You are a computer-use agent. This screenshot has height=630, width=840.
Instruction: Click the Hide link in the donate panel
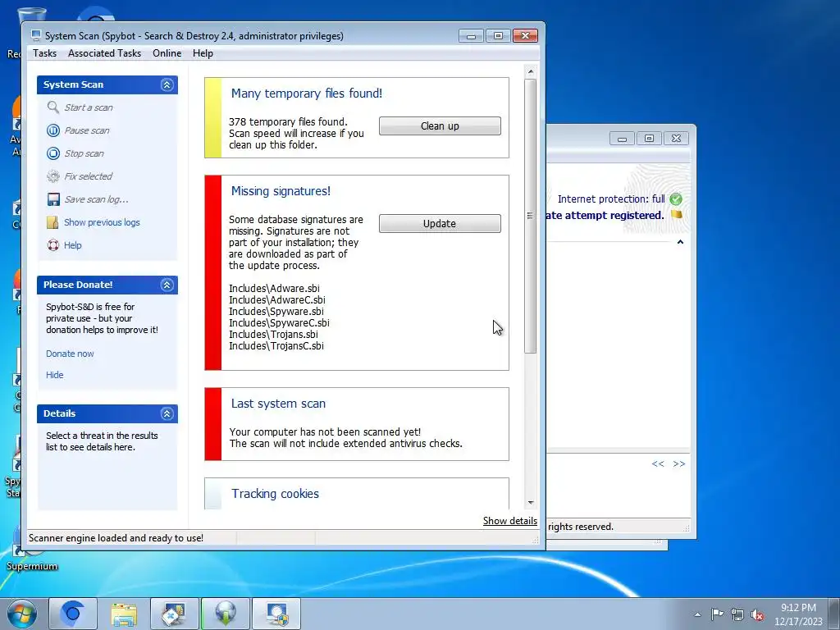pos(55,375)
